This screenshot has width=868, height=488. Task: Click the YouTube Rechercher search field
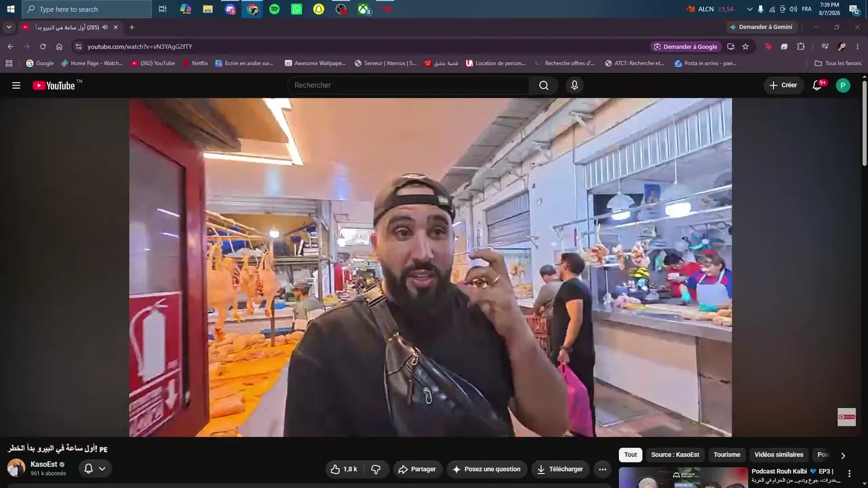tap(409, 85)
